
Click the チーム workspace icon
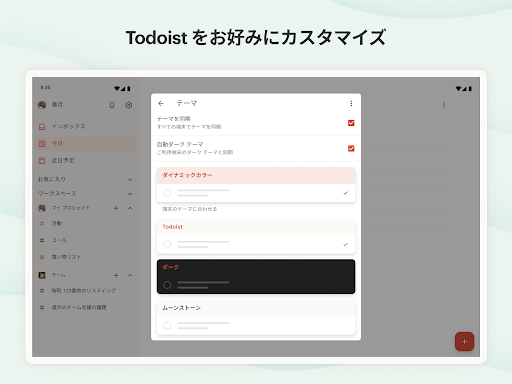[42, 275]
